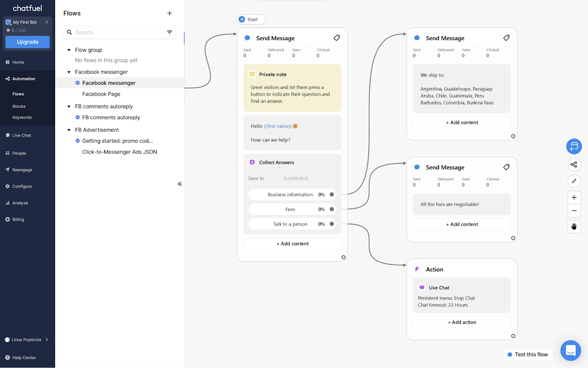Click the Hello {{first name}} message text block
The height and width of the screenshot is (368, 588).
click(292, 133)
